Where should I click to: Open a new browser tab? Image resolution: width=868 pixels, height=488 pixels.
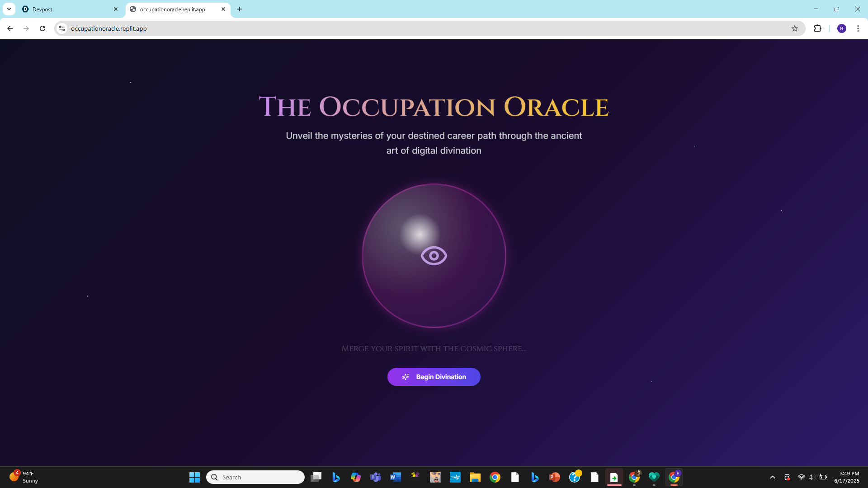[x=240, y=9]
